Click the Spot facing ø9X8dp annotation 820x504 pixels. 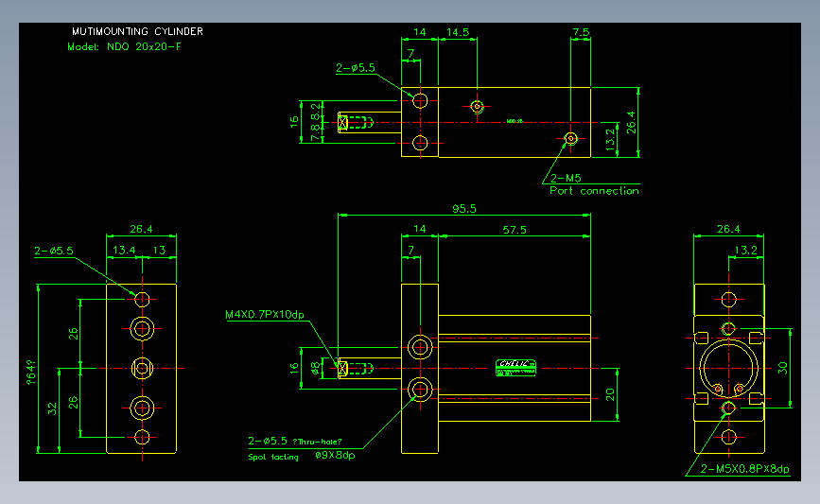click(x=301, y=456)
